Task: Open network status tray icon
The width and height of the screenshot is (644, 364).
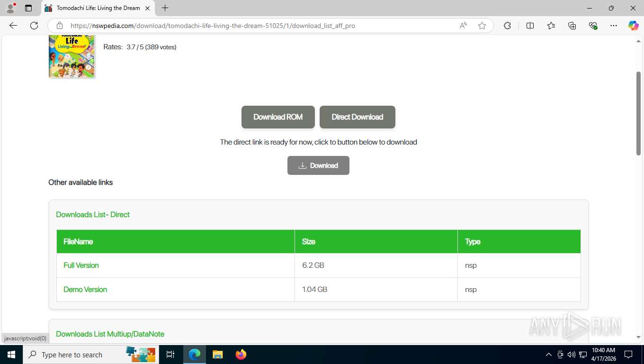Action: click(583, 355)
